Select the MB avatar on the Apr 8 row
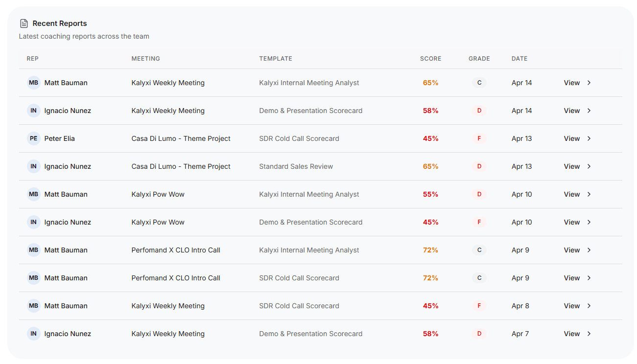This screenshot has width=637, height=364. 33,306
